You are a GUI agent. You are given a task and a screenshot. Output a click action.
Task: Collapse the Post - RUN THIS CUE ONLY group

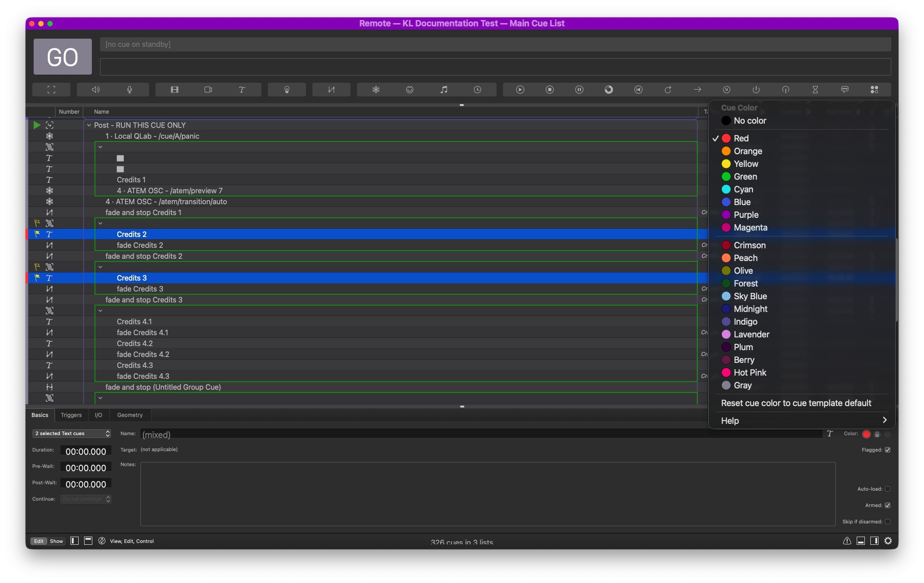(89, 125)
